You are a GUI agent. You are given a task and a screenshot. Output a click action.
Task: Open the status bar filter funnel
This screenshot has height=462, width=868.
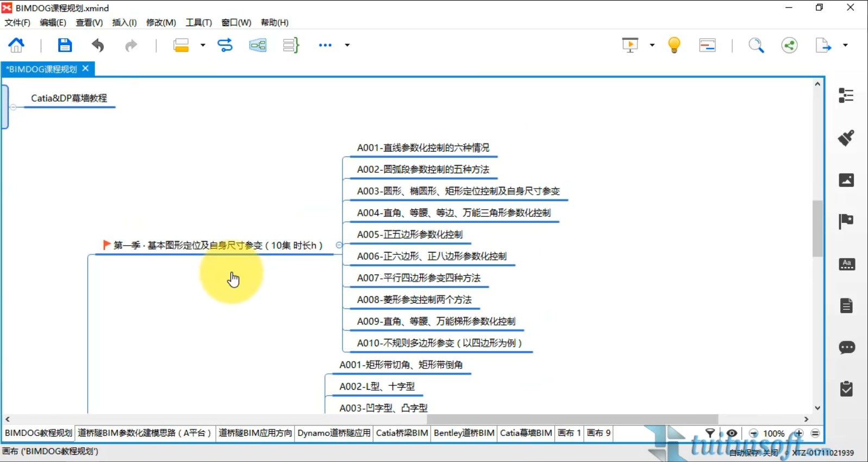710,433
